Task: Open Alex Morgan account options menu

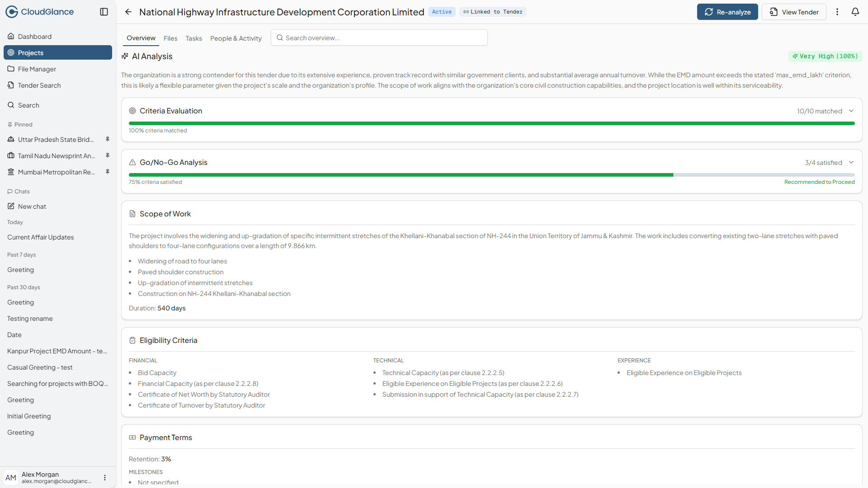Action: coord(105,478)
